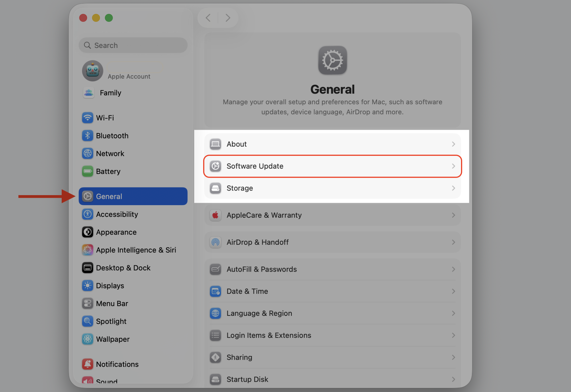The height and width of the screenshot is (392, 571).
Task: Click the 'Desktop & Dock' sidebar text
Action: pyautogui.click(x=123, y=268)
